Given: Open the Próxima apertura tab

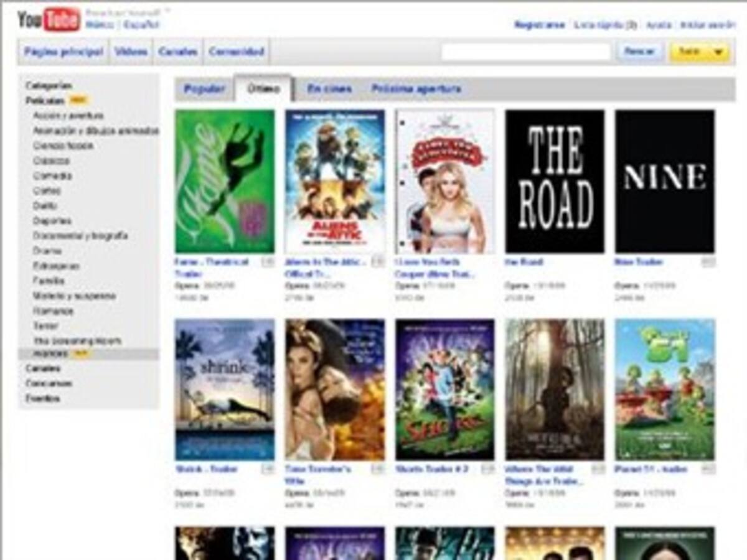Looking at the screenshot, I should (x=416, y=89).
